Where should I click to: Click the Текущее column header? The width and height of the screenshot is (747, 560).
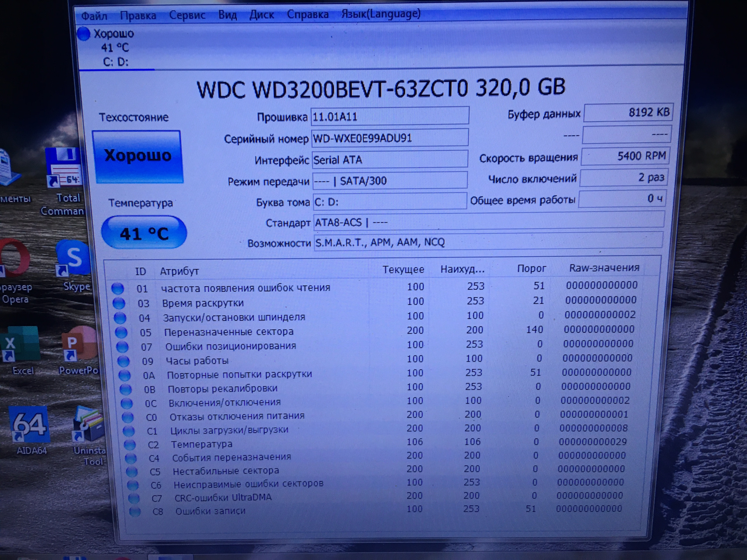(403, 269)
